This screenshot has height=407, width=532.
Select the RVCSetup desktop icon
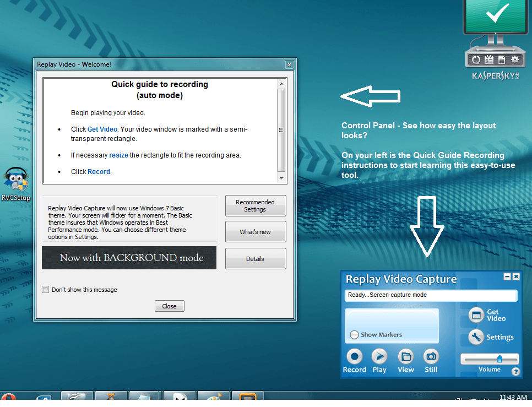click(x=16, y=184)
